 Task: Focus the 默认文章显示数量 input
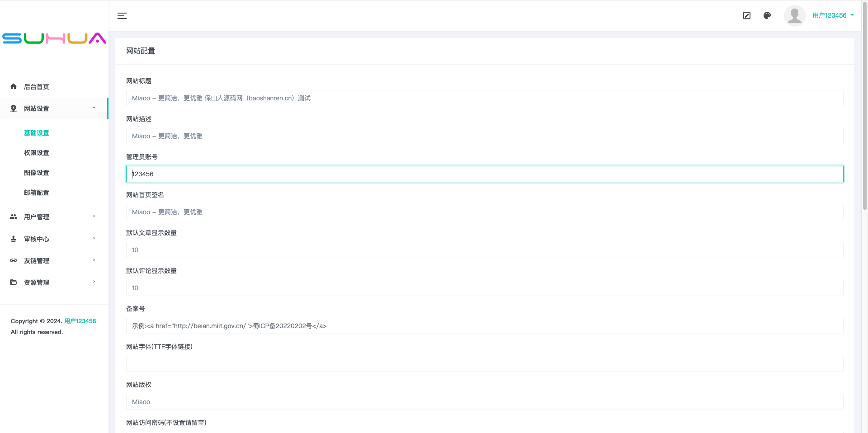coord(485,250)
